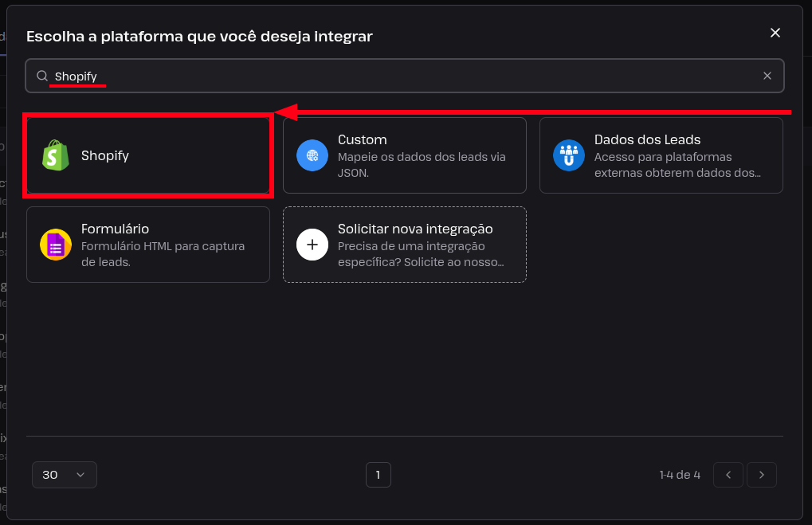Pick the Formulário title
The image size is (812, 525).
115,229
